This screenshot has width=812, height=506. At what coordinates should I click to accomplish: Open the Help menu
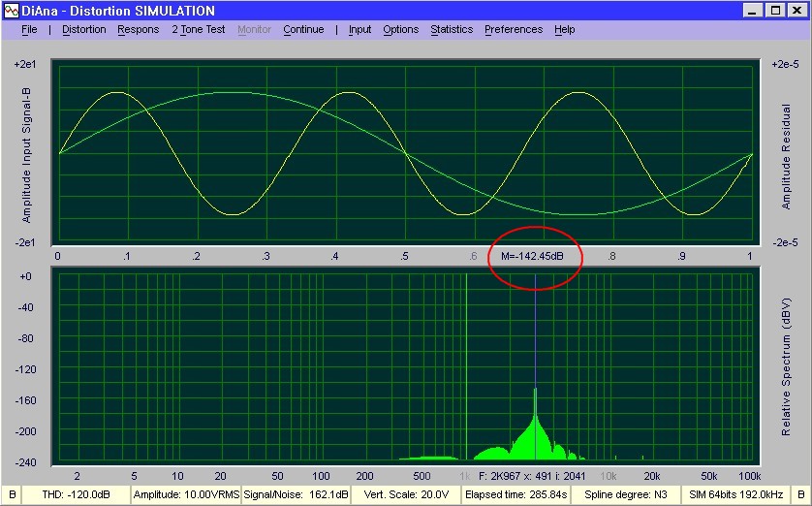tap(565, 29)
